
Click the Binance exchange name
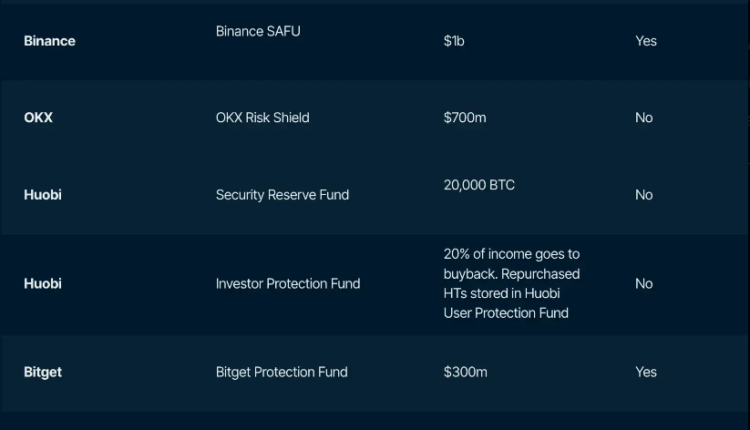(x=49, y=41)
